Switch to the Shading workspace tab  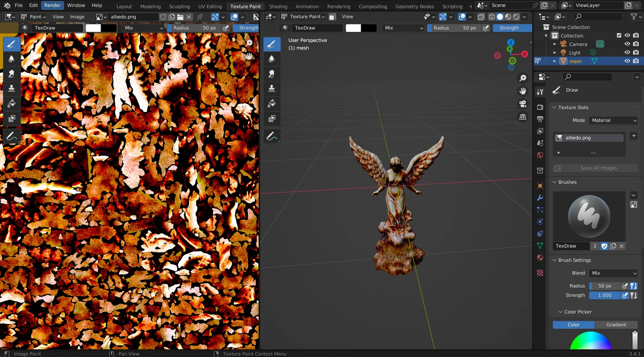pyautogui.click(x=278, y=6)
